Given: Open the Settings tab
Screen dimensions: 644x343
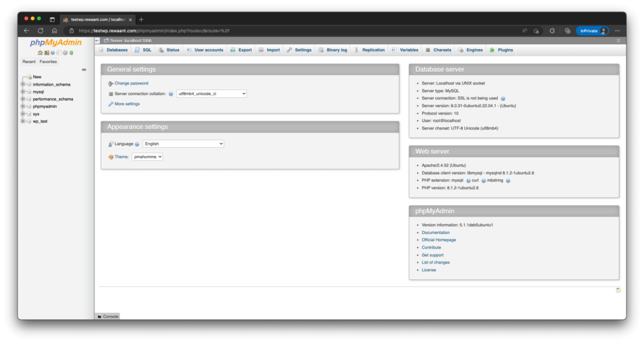Looking at the screenshot, I should coord(299,50).
